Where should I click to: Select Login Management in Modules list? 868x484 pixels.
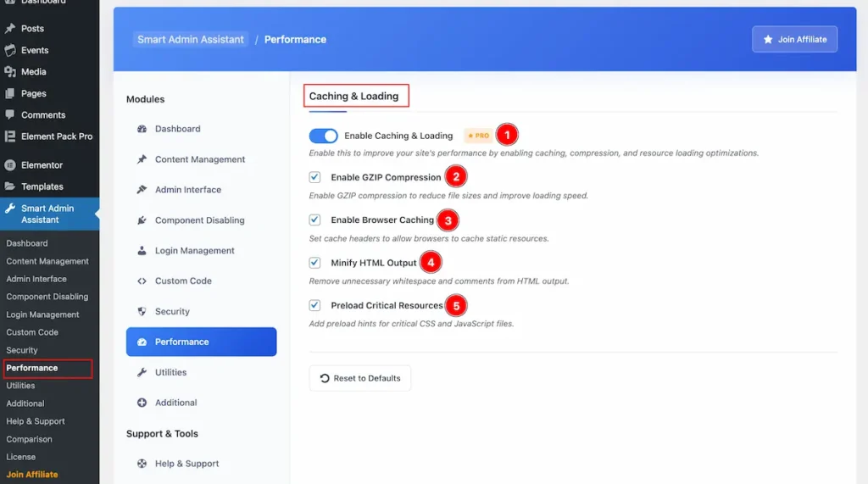click(x=201, y=250)
